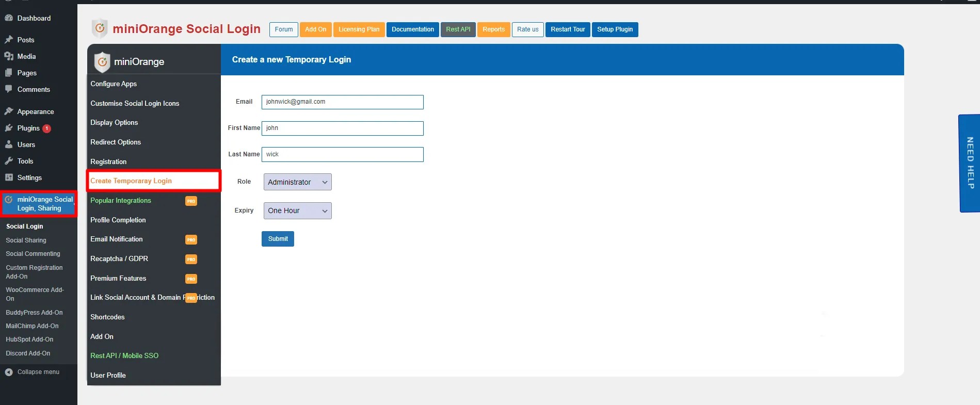Open Documentation from the header
This screenshot has width=980, height=405.
413,29
